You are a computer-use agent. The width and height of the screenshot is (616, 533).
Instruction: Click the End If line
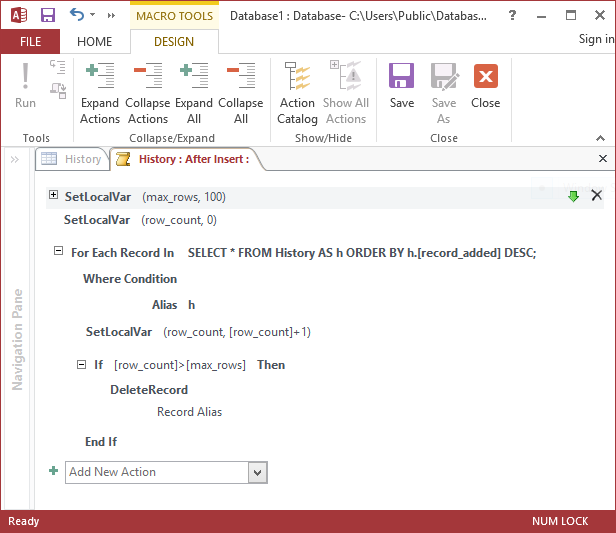point(101,441)
